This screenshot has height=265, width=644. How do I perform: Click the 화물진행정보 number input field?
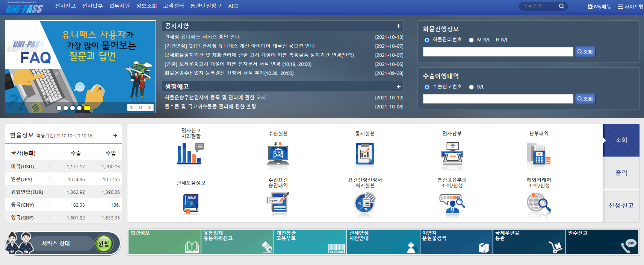(x=498, y=52)
